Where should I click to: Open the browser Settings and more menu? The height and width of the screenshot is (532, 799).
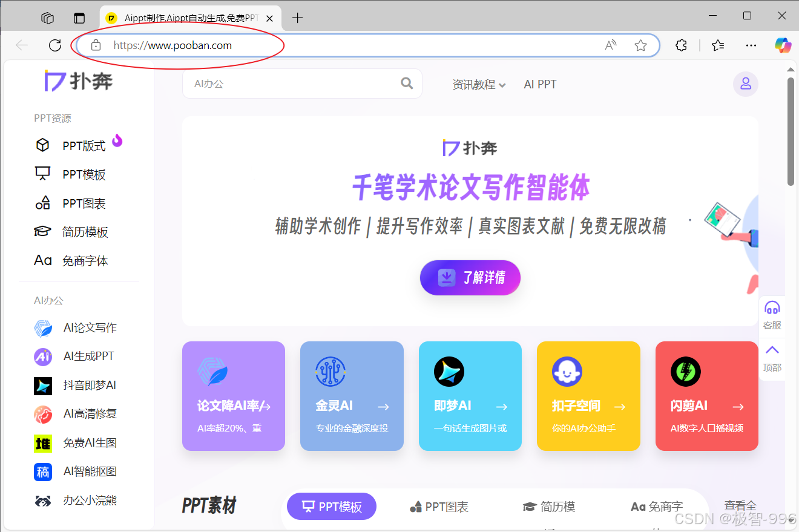point(751,45)
